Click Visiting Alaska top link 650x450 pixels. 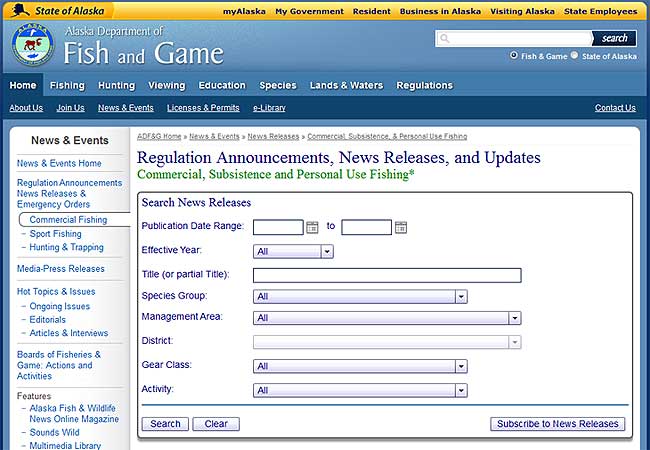[x=522, y=12]
